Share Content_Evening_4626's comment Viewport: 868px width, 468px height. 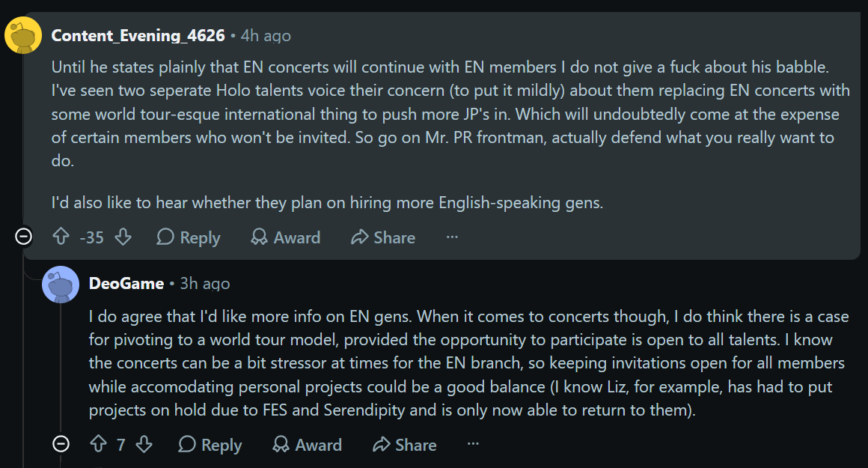click(383, 237)
